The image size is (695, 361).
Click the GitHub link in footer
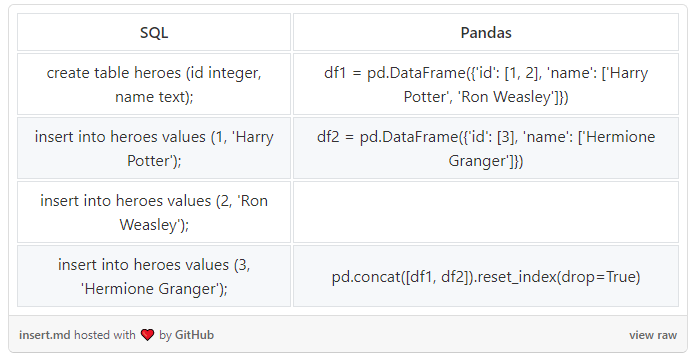(194, 335)
